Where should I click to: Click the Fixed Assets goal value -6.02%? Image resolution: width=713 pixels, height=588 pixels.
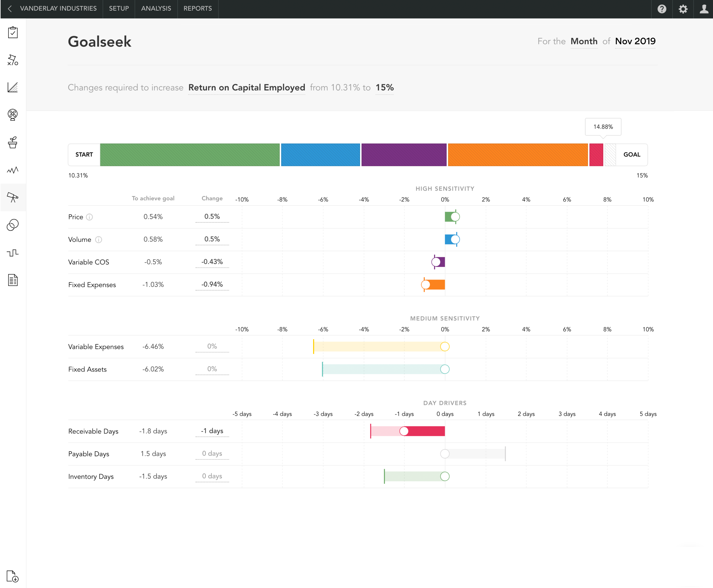(x=153, y=369)
